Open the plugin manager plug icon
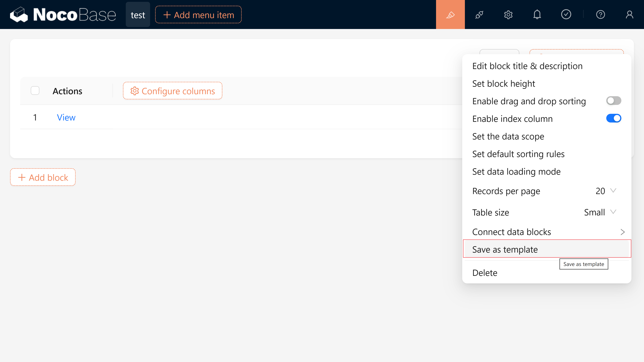Screen dimensions: 644x362 pos(479,14)
